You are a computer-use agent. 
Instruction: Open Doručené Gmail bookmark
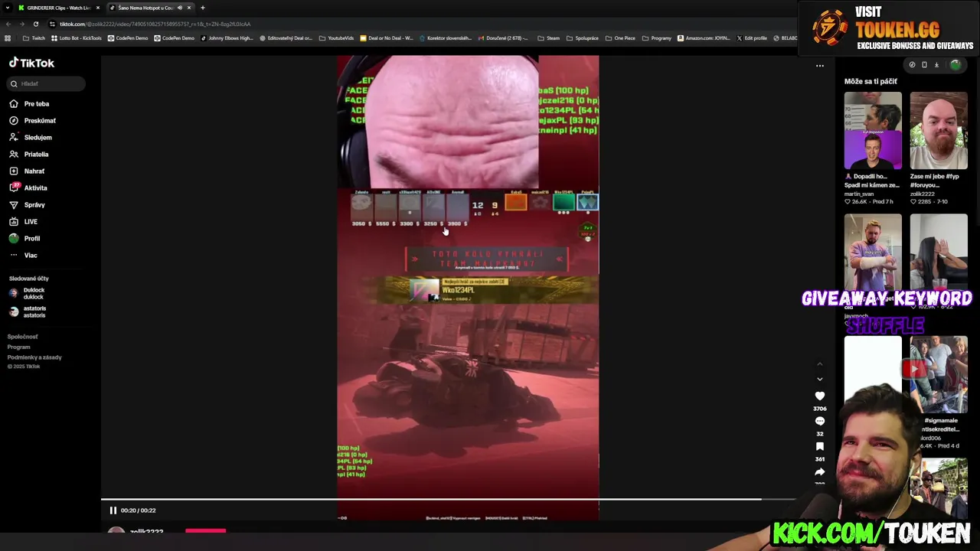(x=502, y=38)
